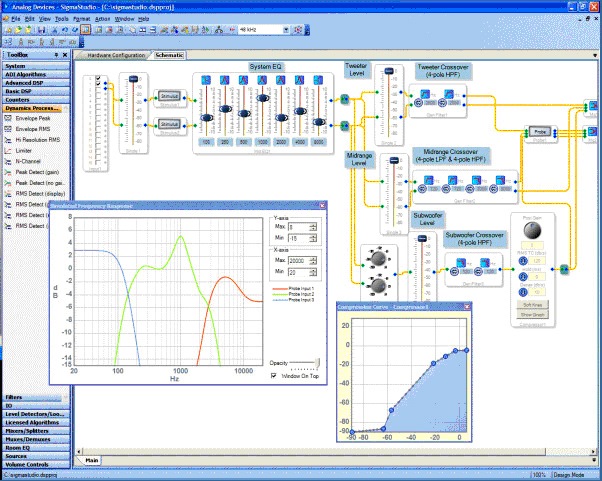Click the 100 Hz band filter icon in System EQ
This screenshot has height=481, width=602.
point(206,80)
